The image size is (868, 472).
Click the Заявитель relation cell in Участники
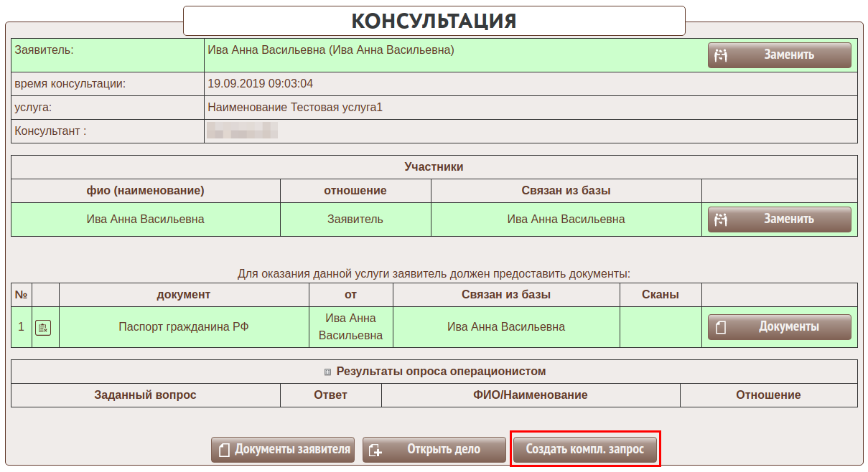(x=355, y=220)
